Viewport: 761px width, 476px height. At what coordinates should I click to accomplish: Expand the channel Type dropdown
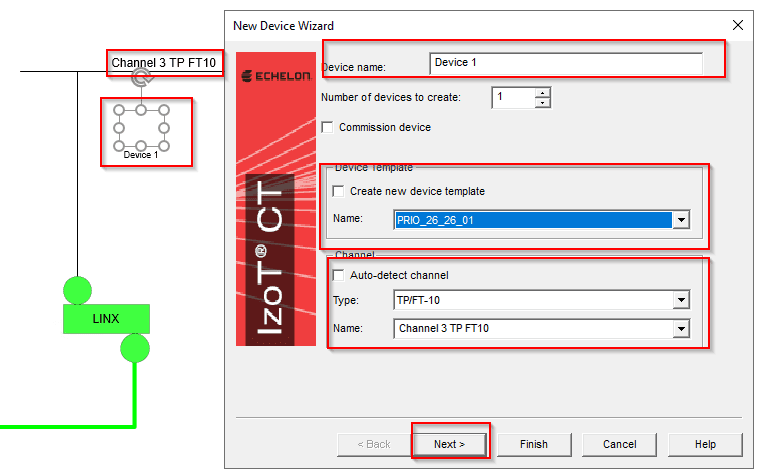tap(681, 300)
